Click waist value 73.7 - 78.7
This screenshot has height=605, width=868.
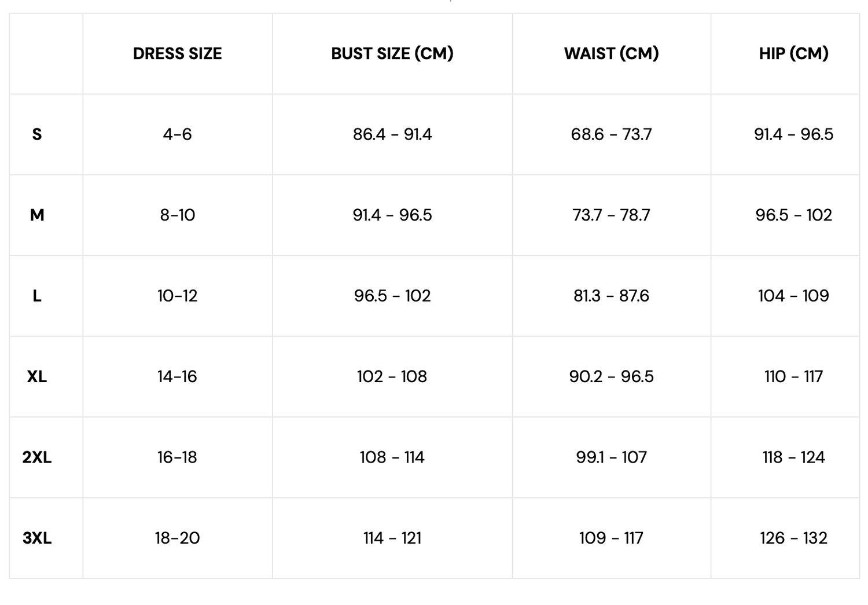pos(611,215)
